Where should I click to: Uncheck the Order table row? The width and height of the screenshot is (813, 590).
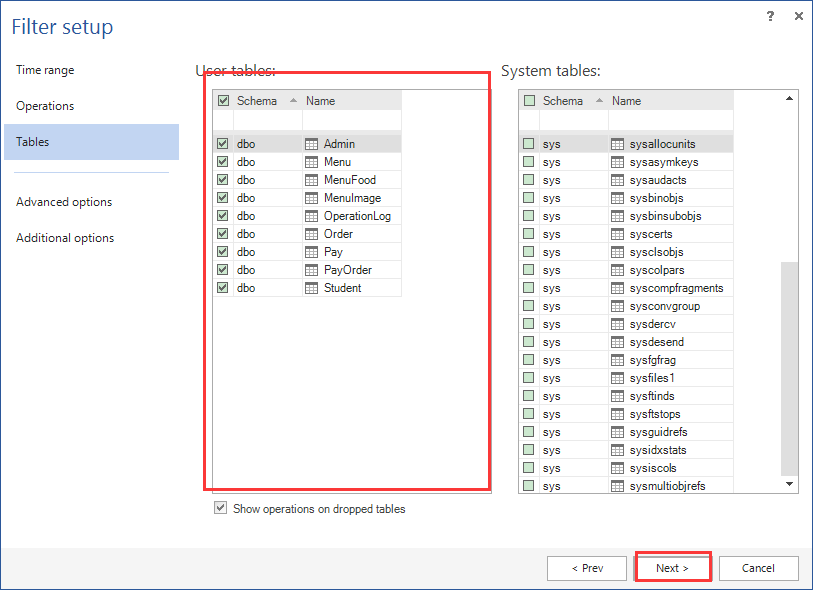(224, 233)
